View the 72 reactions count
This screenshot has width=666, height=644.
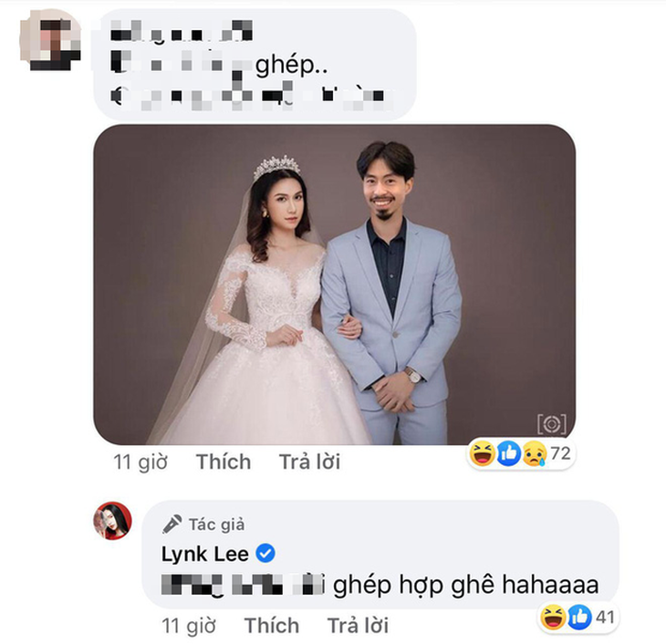click(x=560, y=453)
